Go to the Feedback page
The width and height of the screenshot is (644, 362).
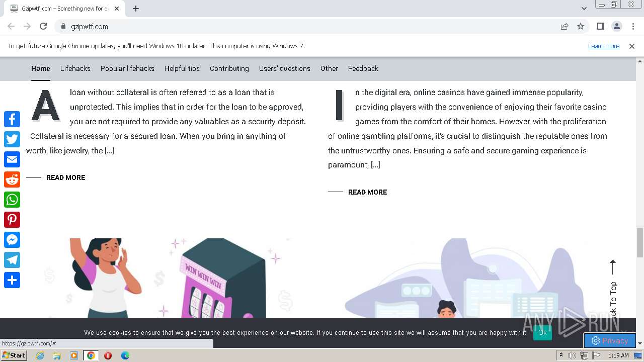pos(363,68)
